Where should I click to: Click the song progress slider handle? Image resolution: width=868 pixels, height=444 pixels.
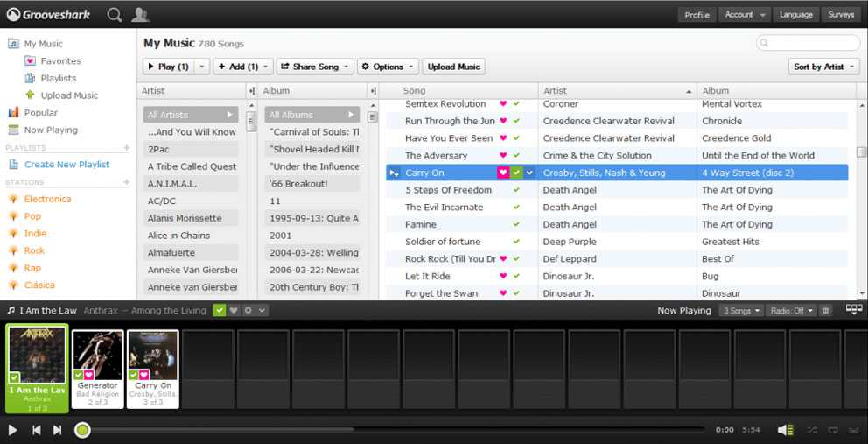click(82, 430)
